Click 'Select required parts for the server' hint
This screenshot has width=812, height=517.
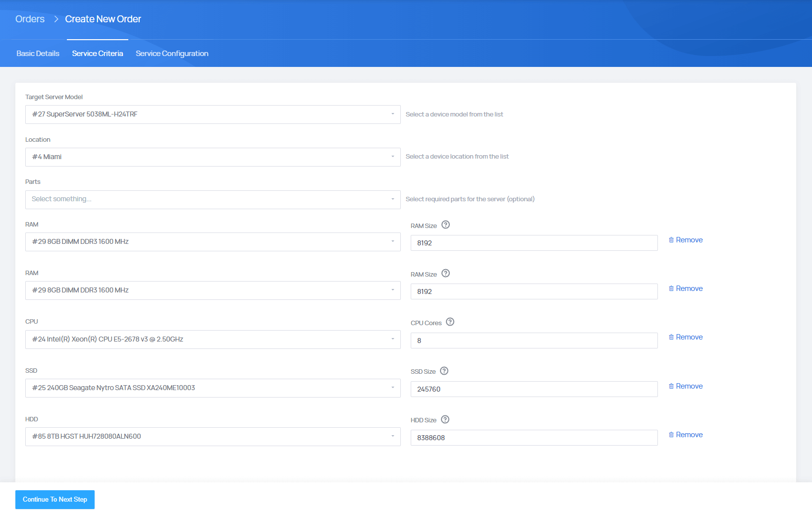(470, 199)
